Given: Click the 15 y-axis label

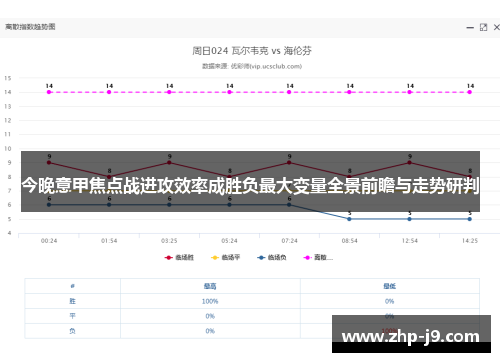Looking at the screenshot, I should click(x=8, y=78).
